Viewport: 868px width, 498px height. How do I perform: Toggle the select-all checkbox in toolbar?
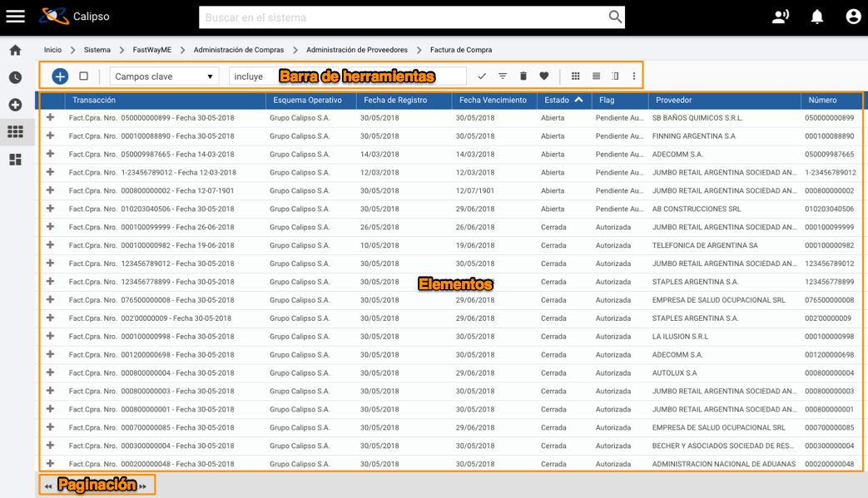point(83,76)
